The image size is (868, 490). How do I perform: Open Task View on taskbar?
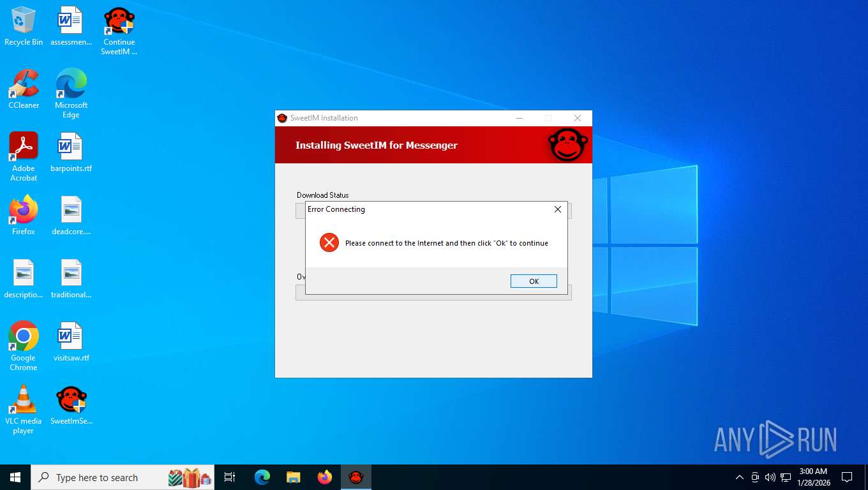(x=230, y=477)
